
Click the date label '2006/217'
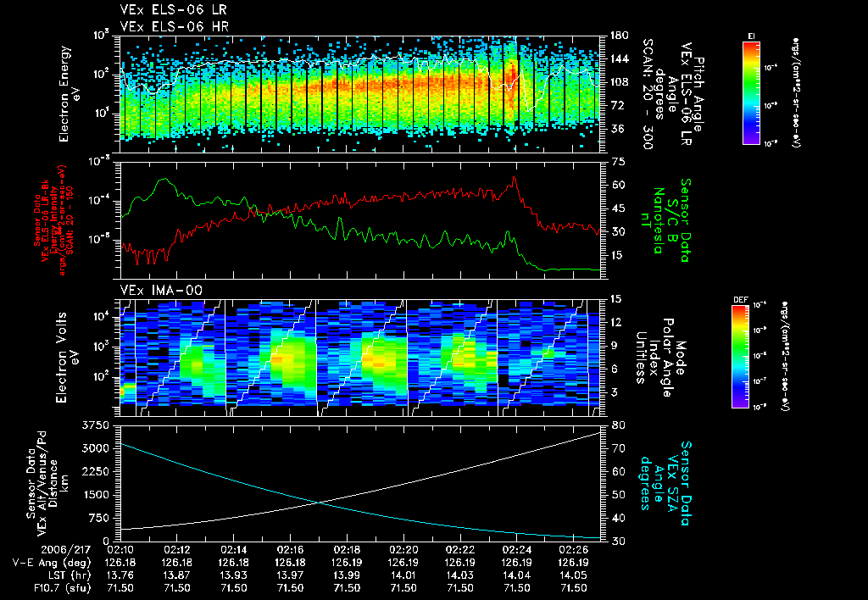click(66, 550)
